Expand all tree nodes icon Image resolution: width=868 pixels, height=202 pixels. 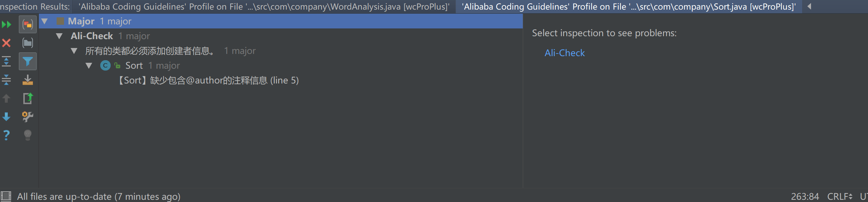pyautogui.click(x=7, y=61)
